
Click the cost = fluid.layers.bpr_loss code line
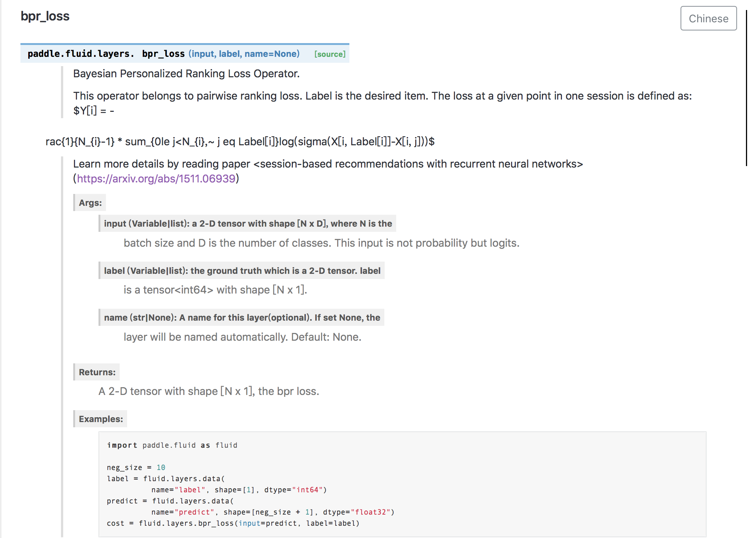[233, 523]
